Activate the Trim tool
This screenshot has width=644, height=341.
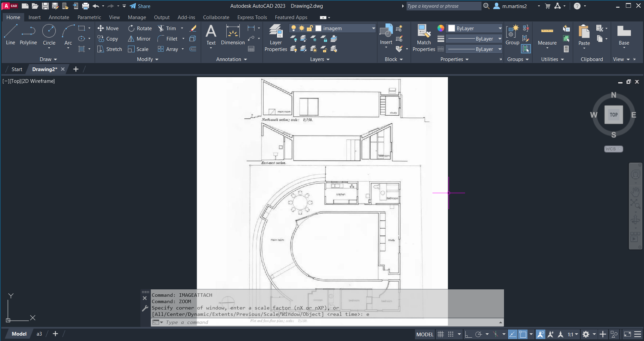tap(167, 29)
